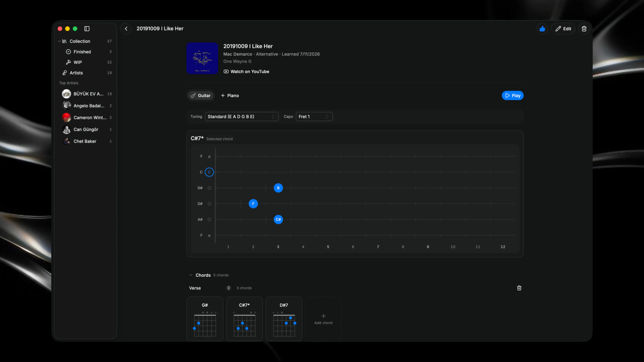Select the Collection library item

tap(86, 41)
